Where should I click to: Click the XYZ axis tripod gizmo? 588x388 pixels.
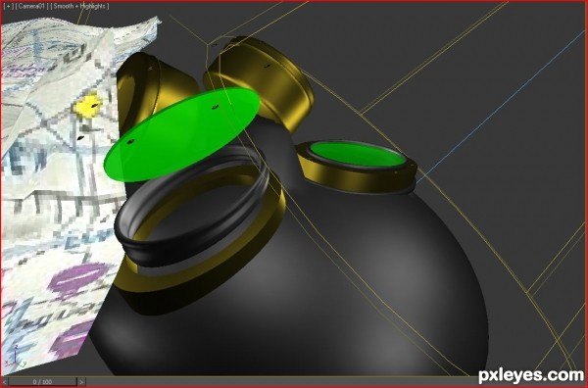[x=15, y=356]
